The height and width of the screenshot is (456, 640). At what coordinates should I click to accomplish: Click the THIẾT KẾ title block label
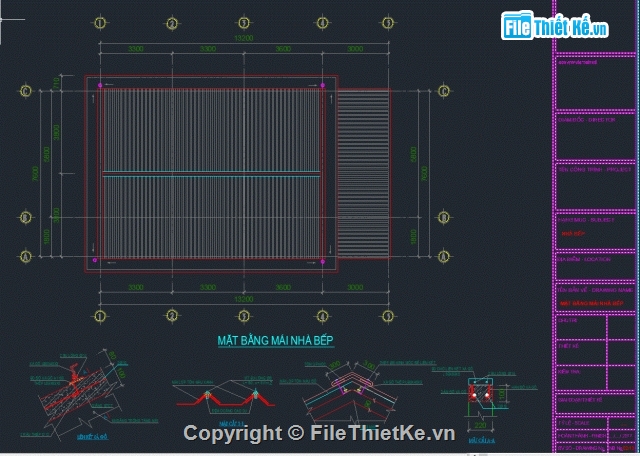(568, 347)
